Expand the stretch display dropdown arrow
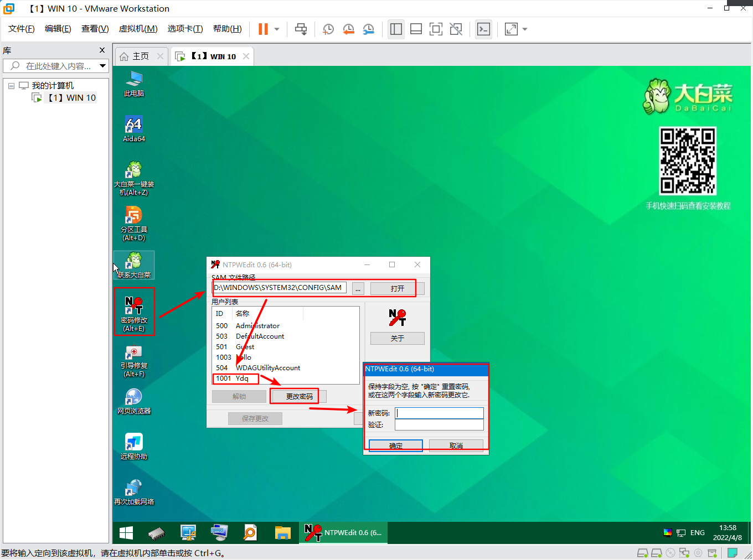 (525, 29)
